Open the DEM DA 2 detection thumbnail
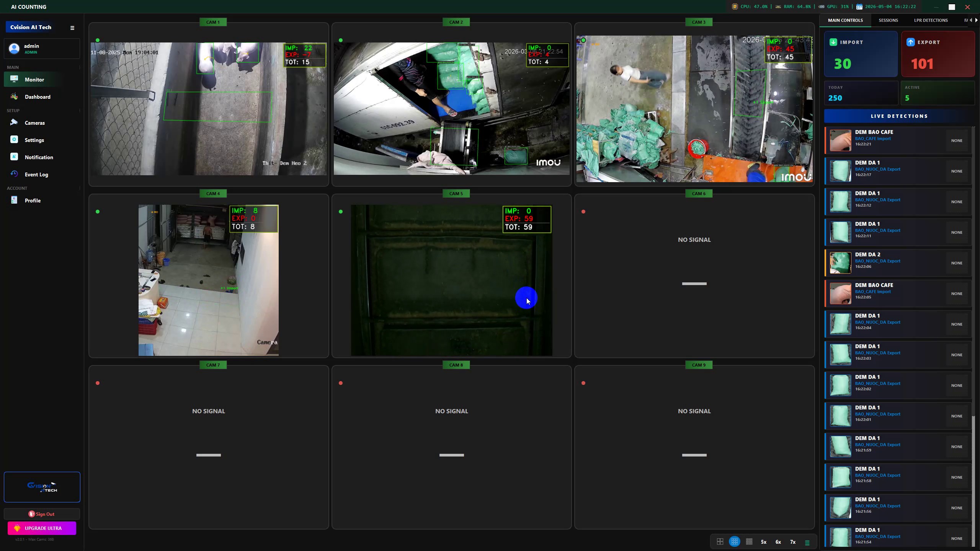980x551 pixels. tap(840, 262)
